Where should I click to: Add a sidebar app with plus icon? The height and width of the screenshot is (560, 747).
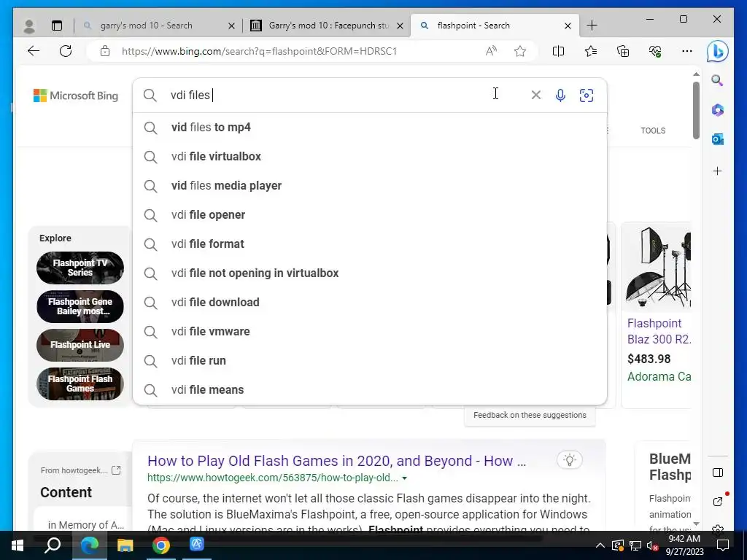[718, 171]
